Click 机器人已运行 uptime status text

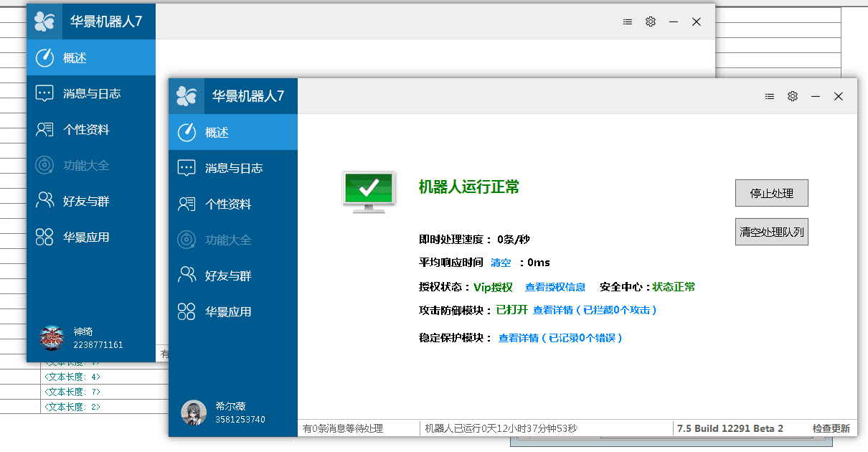tap(501, 428)
